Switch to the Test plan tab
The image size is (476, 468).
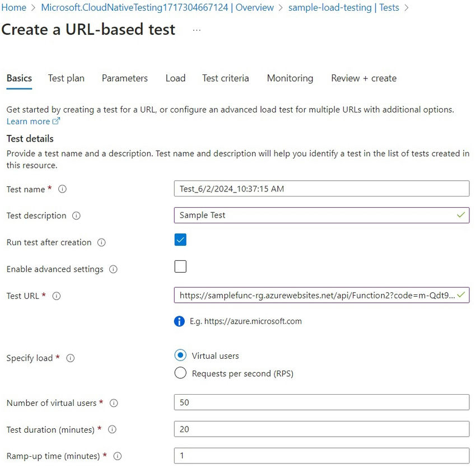(x=66, y=78)
